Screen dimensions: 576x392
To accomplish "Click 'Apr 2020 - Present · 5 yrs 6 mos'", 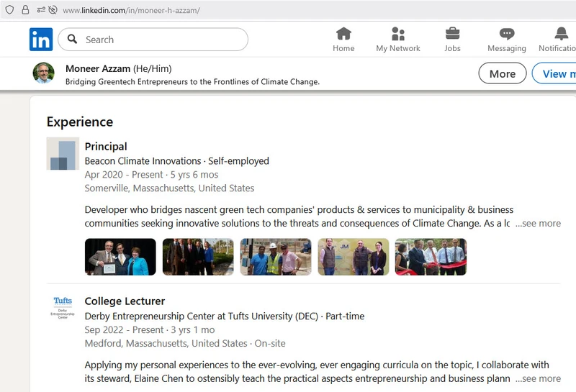I will coord(151,175).
